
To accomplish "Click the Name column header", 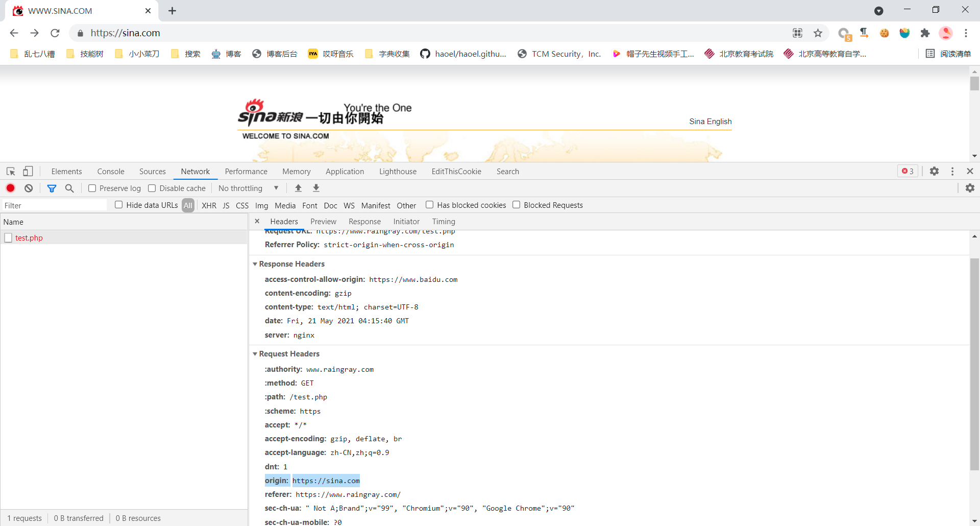I will 124,222.
